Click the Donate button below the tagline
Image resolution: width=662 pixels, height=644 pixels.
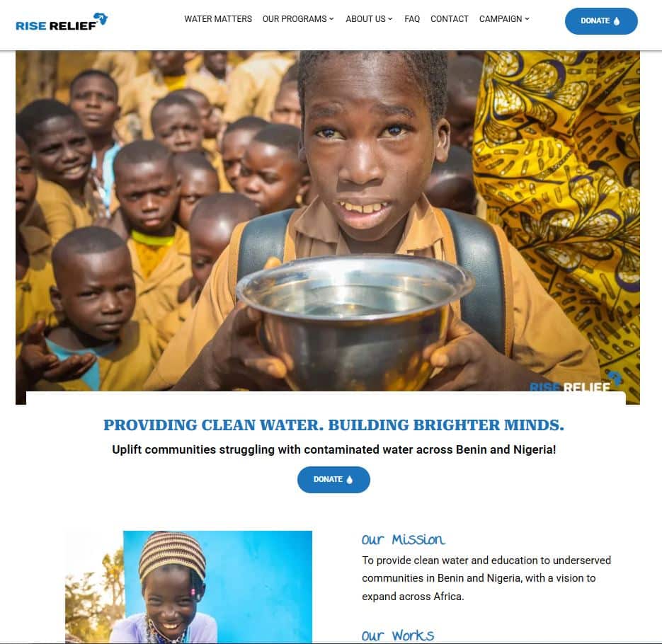click(333, 480)
